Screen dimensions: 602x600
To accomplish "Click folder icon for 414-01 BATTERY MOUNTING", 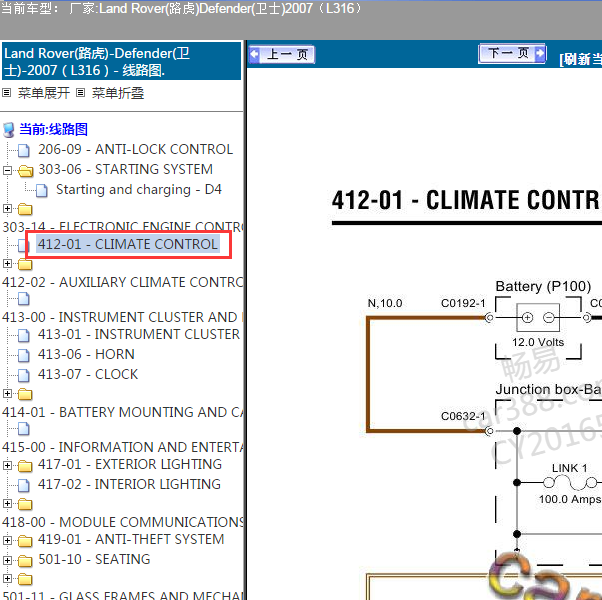I will point(25,394).
